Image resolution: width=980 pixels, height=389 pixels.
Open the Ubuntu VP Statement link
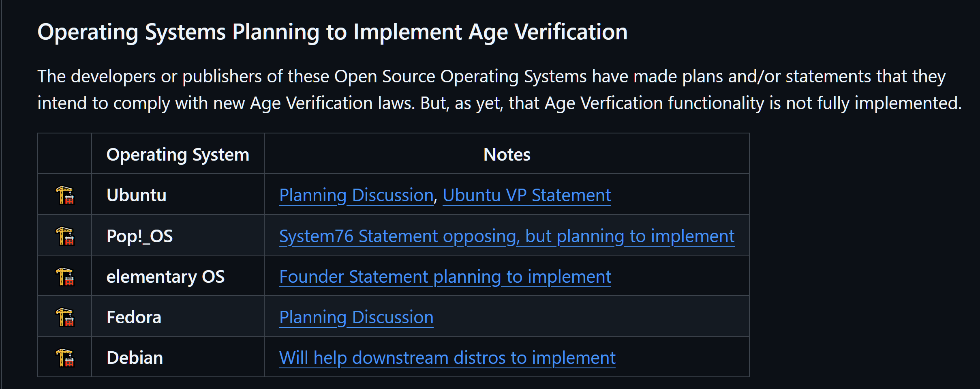[x=526, y=195]
